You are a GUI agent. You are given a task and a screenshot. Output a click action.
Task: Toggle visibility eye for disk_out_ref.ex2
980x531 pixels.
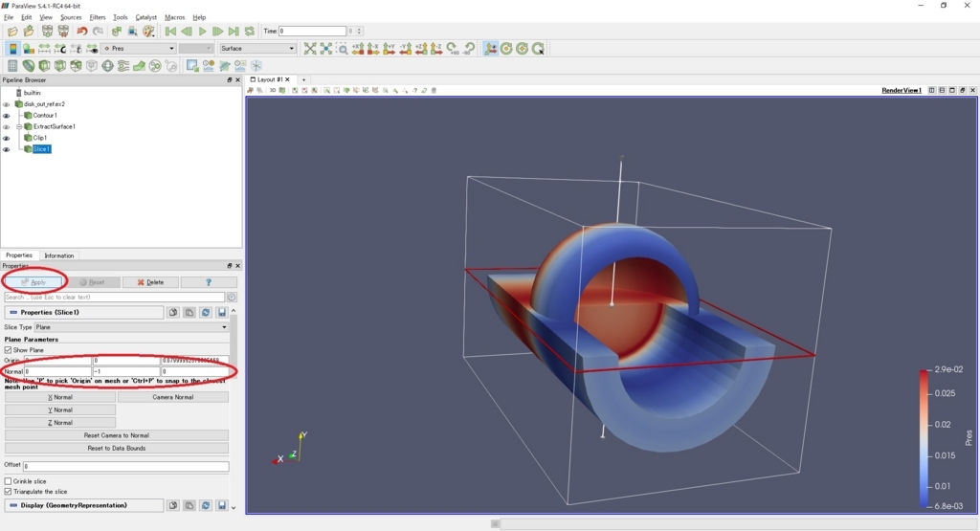pos(7,104)
